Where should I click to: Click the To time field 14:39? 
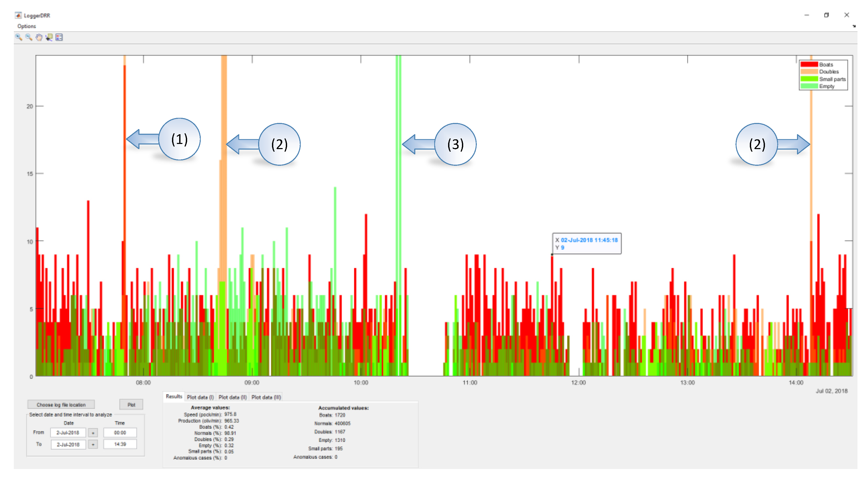(x=120, y=444)
